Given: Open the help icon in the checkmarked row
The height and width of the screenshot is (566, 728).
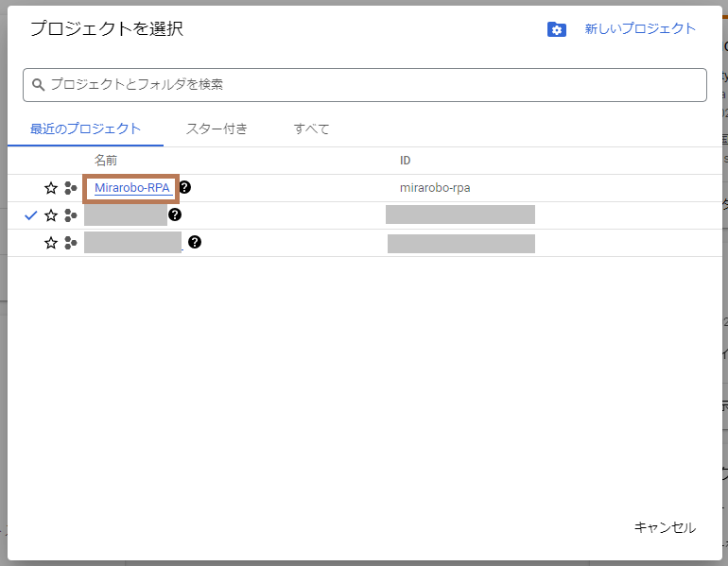Looking at the screenshot, I should [x=175, y=214].
